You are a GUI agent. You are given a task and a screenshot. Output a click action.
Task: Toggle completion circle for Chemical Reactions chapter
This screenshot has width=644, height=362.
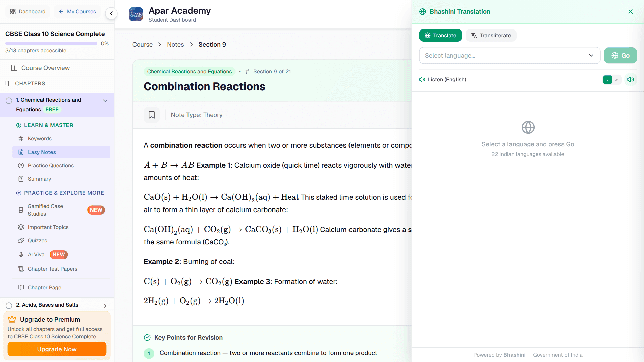point(9,101)
